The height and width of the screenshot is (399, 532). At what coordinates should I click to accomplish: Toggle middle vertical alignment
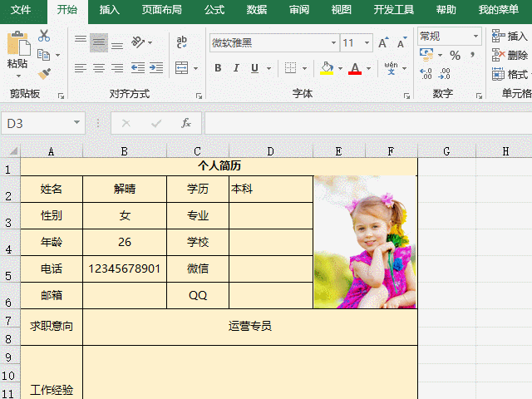(99, 42)
